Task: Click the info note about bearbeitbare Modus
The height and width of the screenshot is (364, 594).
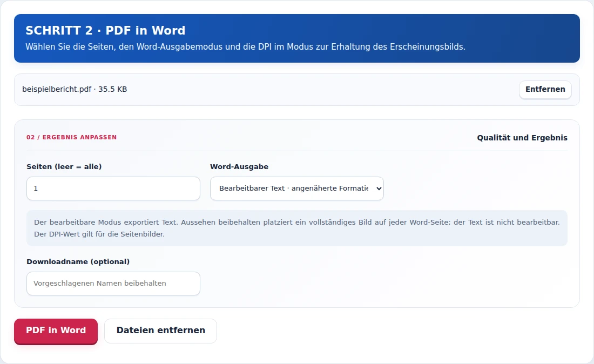Action: [297, 228]
